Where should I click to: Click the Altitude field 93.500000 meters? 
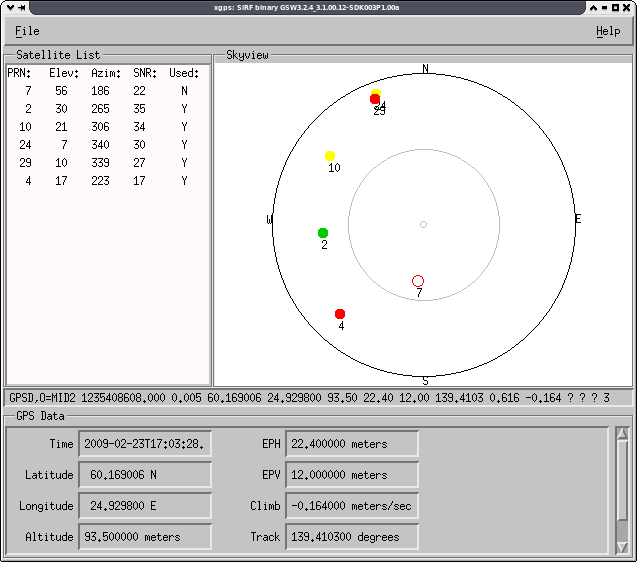[x=145, y=537]
